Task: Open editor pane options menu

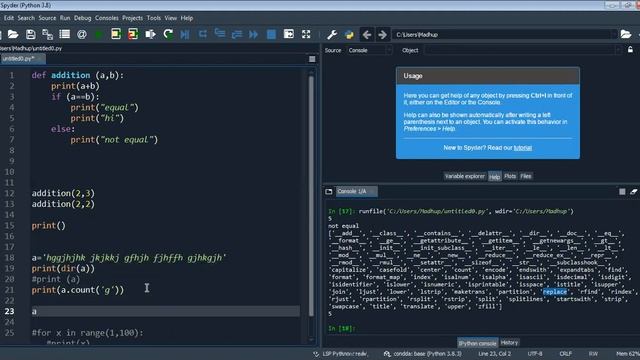Action: coord(312,59)
